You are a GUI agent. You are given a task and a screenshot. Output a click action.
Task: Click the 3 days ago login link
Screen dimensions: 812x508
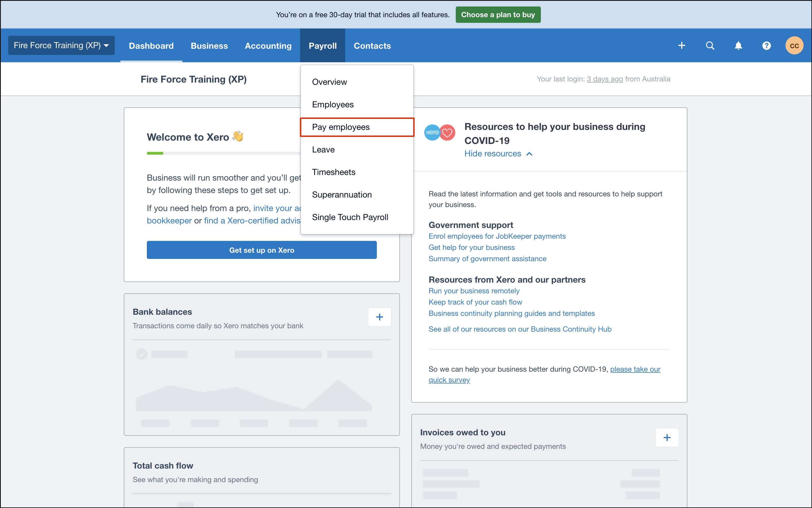tap(605, 79)
